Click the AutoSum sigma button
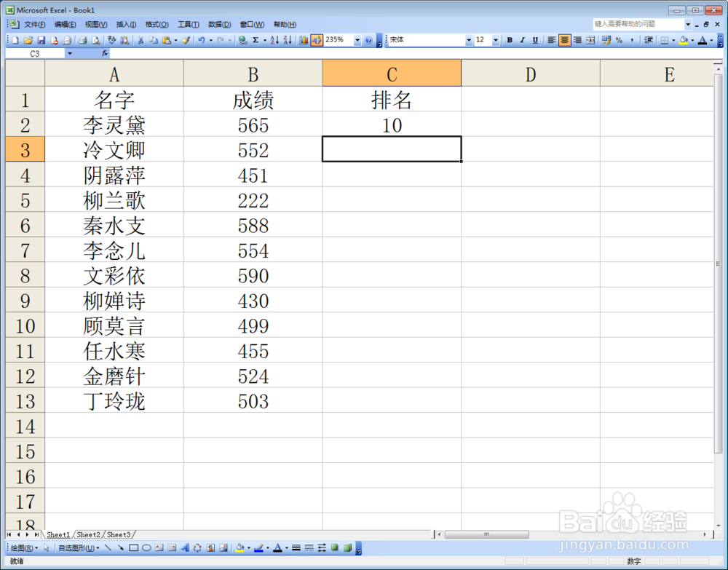The height and width of the screenshot is (570, 728). (x=256, y=40)
